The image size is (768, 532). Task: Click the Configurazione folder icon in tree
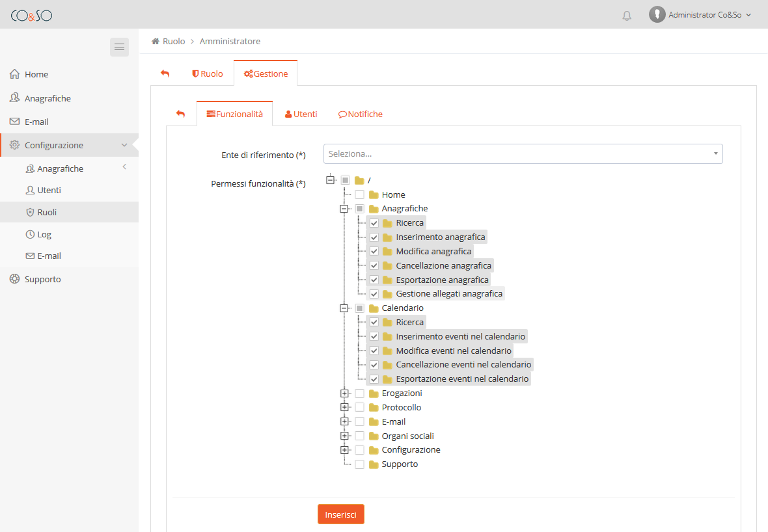[374, 450]
